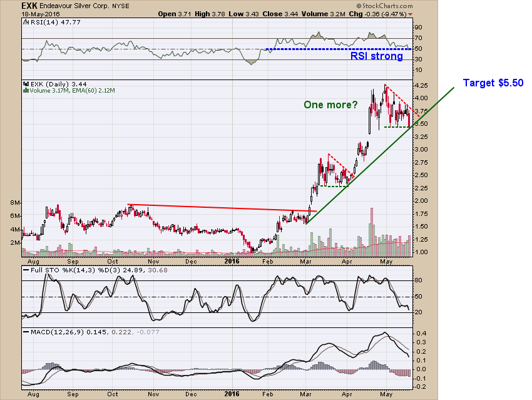Click the Mar label under the MACD panel
This screenshot has width=532, height=400.
coord(305,394)
